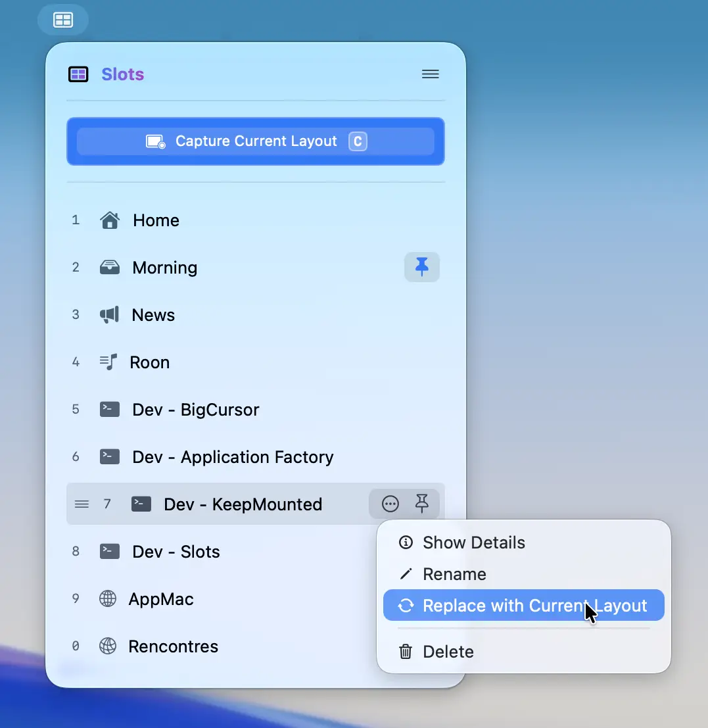Click Capture Current Layout button
This screenshot has height=728, width=708.
click(x=256, y=141)
